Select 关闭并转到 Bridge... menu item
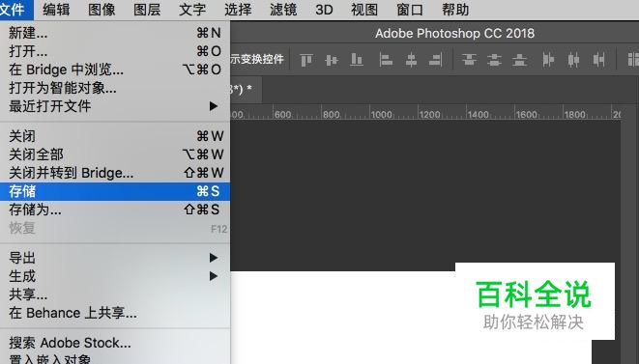The image size is (639, 364). (115, 173)
